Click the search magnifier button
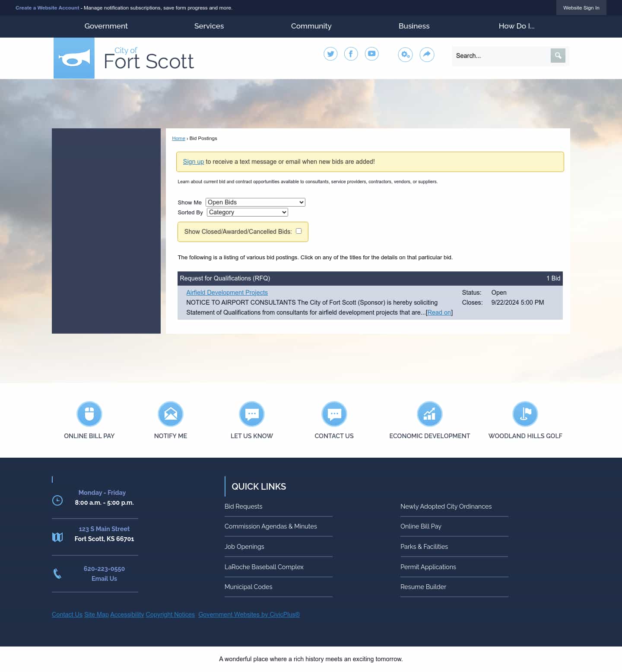The width and height of the screenshot is (622, 672). pos(558,56)
